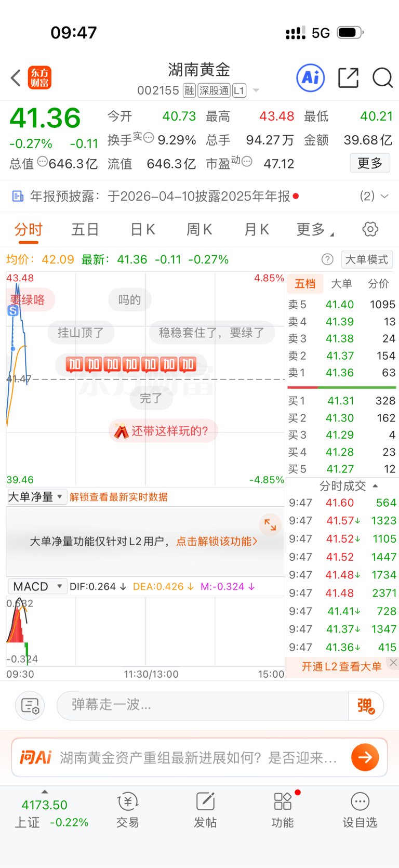Open info icon beside 总值

(43, 161)
